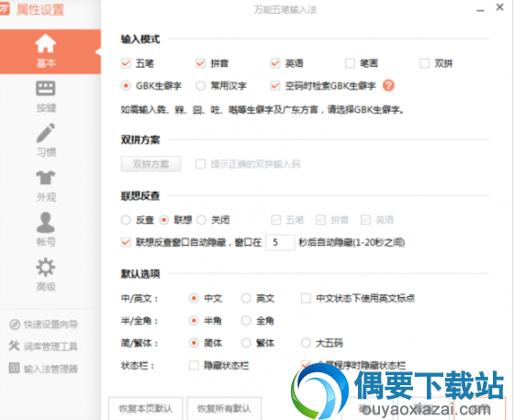Toggle the greyed 英语 checkbox under 联想反查
514x420 pixels.
click(365, 220)
